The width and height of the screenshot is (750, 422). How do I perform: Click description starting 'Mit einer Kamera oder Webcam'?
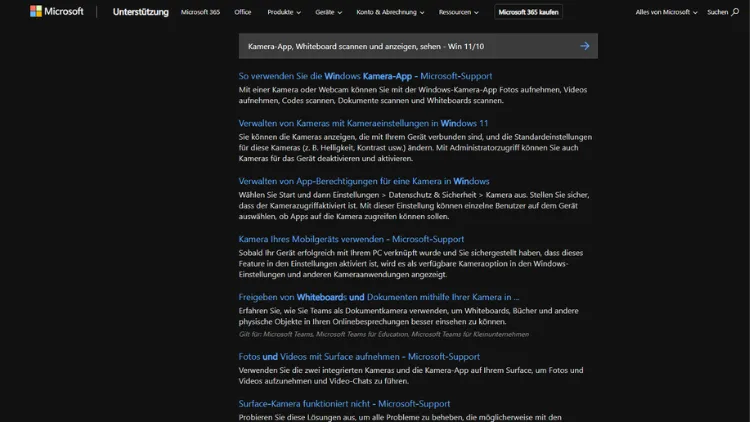pos(413,95)
